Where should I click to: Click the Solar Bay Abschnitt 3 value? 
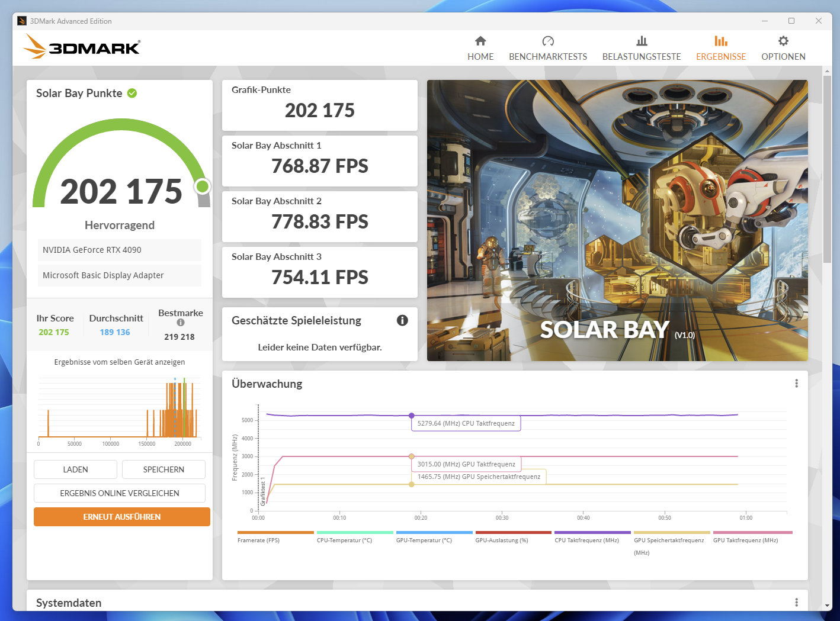point(320,278)
